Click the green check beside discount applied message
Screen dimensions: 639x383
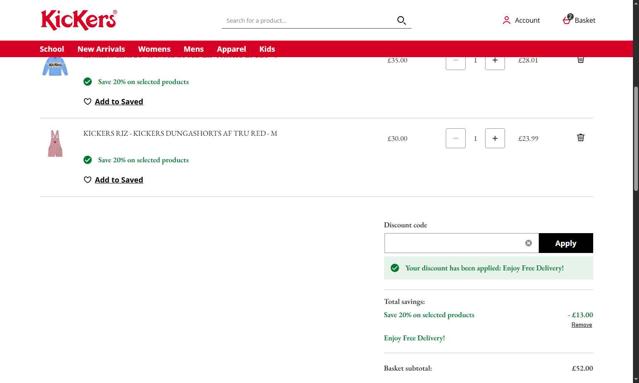tap(394, 268)
